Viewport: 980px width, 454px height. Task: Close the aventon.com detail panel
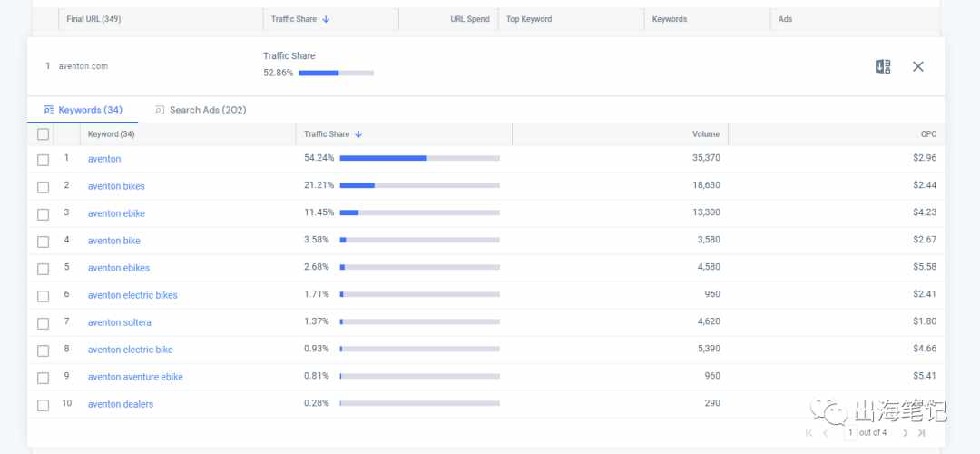(917, 66)
